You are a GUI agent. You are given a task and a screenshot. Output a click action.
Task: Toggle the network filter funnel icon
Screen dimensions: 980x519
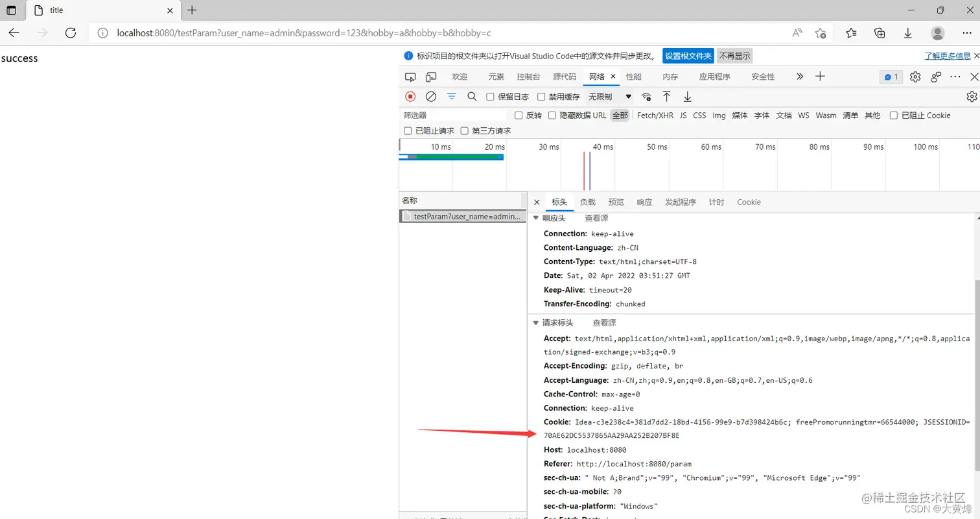tap(452, 97)
